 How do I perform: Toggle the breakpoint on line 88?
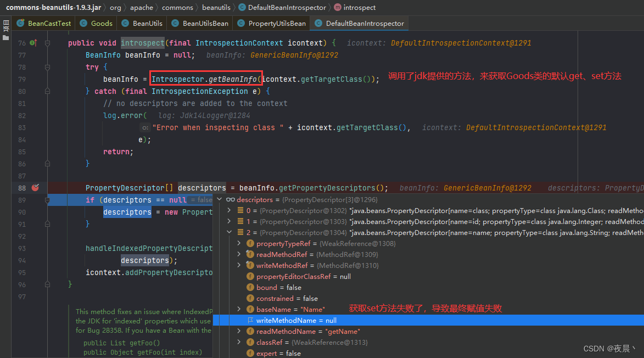[x=35, y=188]
